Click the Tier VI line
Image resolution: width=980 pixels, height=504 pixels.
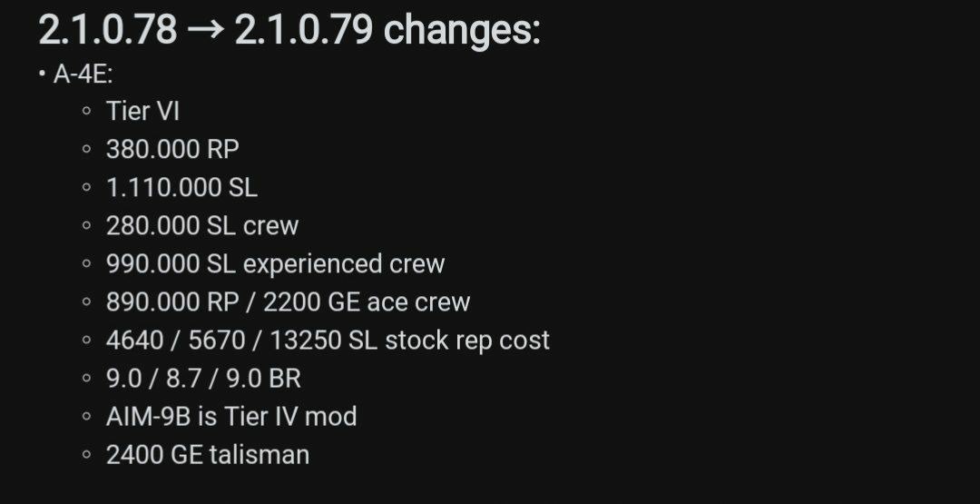[143, 112]
